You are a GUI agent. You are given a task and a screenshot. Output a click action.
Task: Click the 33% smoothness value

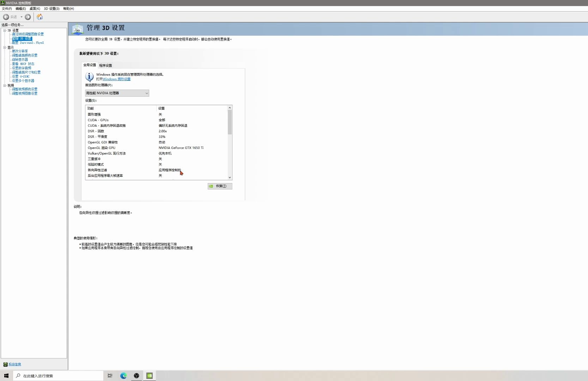tap(162, 137)
